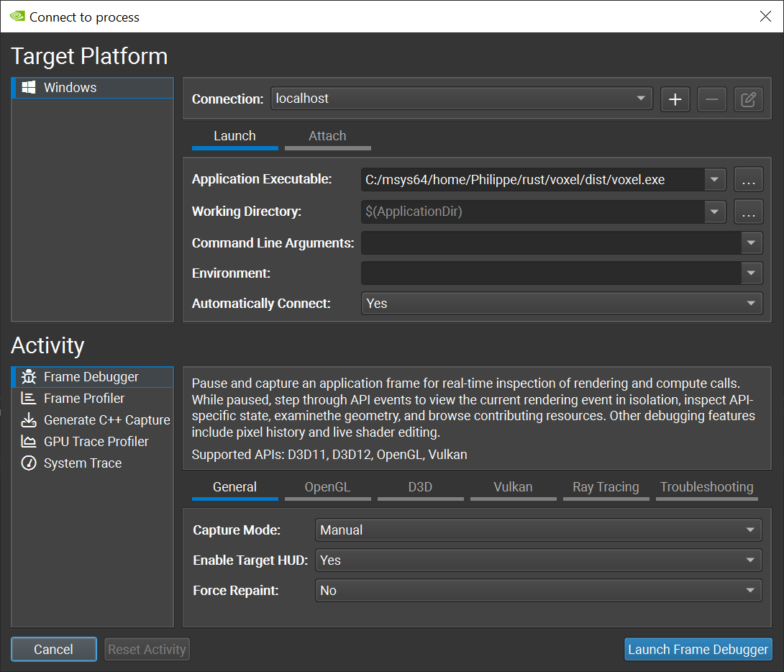This screenshot has width=784, height=672.
Task: Switch to the Attach tab
Action: point(327,137)
